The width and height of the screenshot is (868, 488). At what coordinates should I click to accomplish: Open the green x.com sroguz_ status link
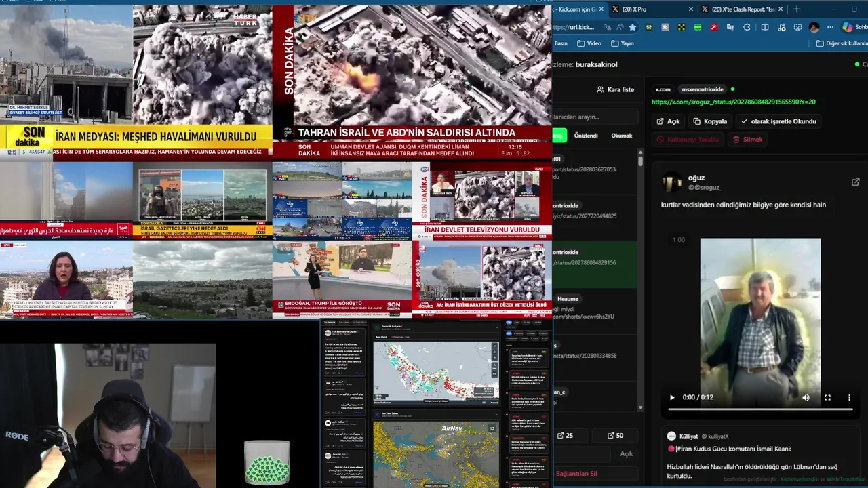(733, 102)
